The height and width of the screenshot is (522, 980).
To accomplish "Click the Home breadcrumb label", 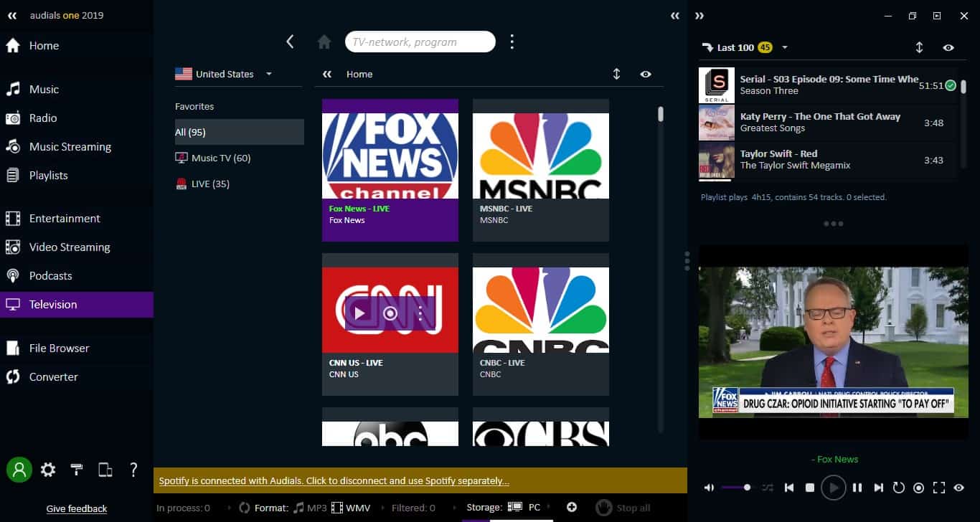I will click(359, 74).
